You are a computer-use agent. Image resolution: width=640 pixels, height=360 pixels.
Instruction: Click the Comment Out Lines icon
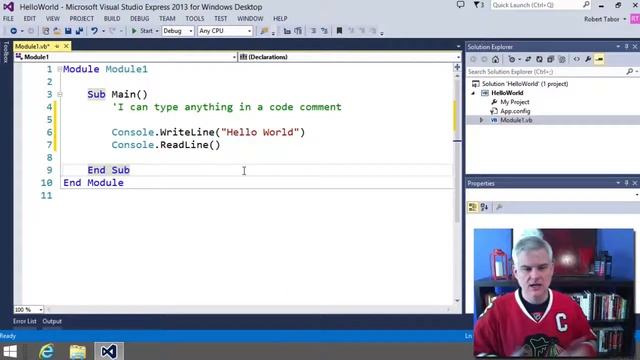[x=313, y=31]
